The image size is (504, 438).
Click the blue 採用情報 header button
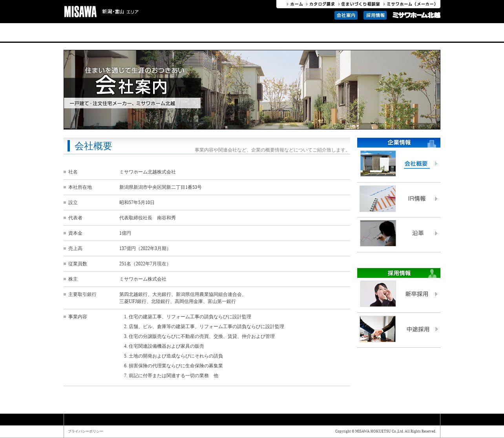[x=375, y=15]
